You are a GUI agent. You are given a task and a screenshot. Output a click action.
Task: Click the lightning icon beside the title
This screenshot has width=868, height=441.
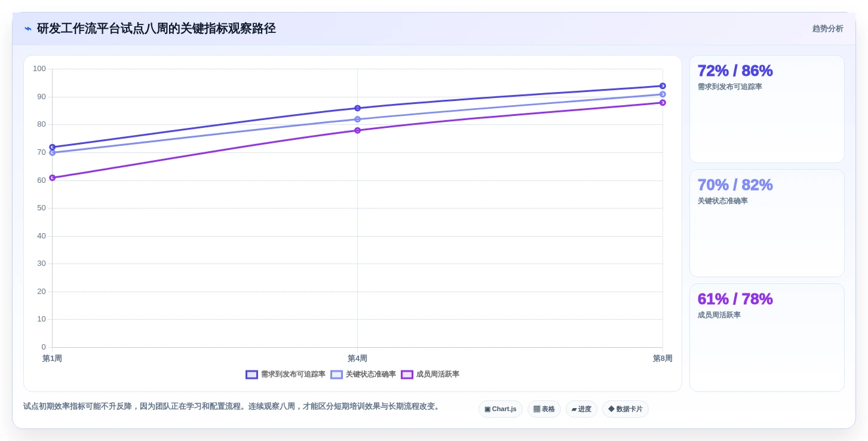click(27, 29)
